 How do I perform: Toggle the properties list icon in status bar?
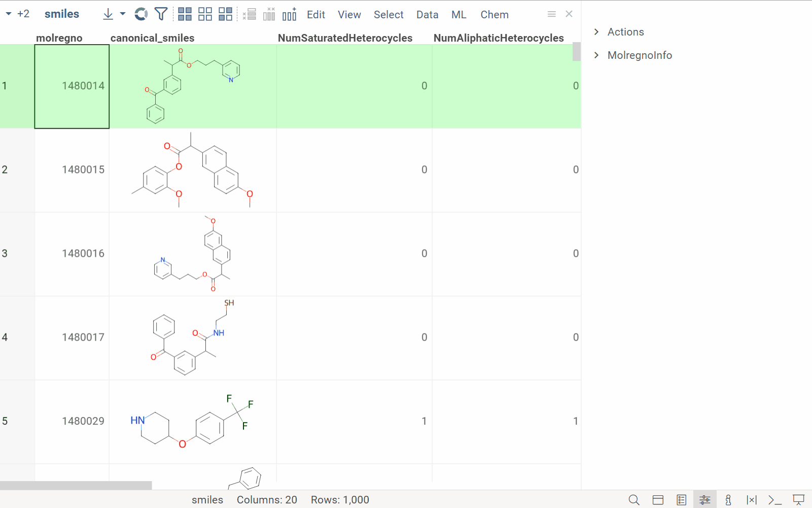tap(681, 500)
